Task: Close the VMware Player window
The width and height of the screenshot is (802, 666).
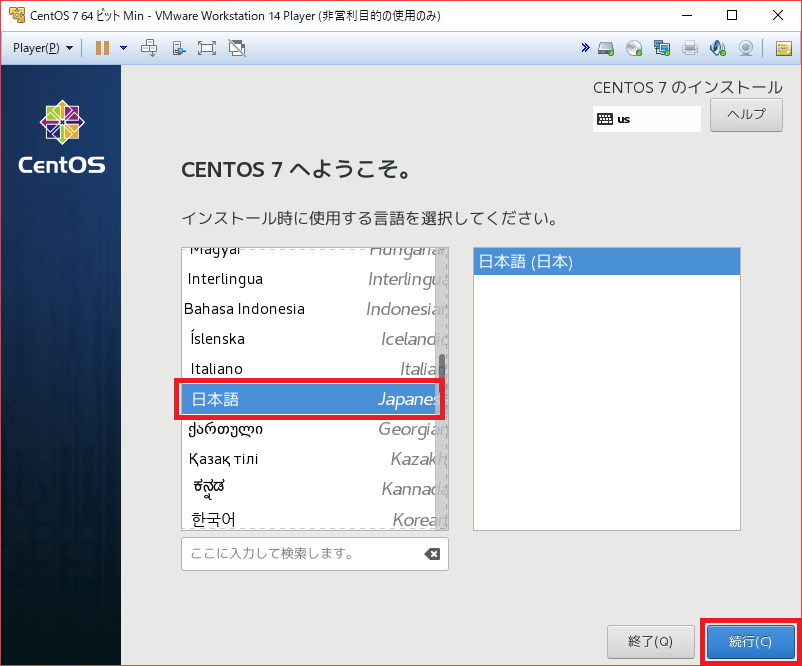Action: coord(777,15)
